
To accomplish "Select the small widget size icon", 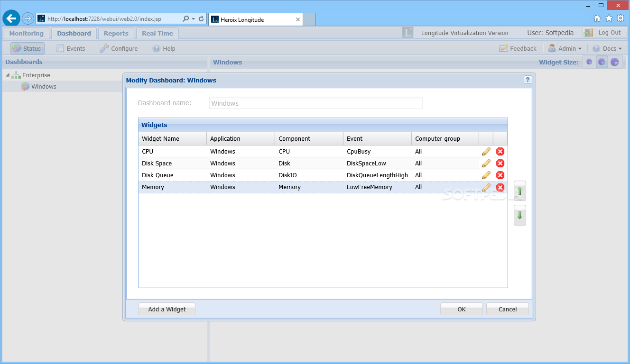I will coord(589,62).
